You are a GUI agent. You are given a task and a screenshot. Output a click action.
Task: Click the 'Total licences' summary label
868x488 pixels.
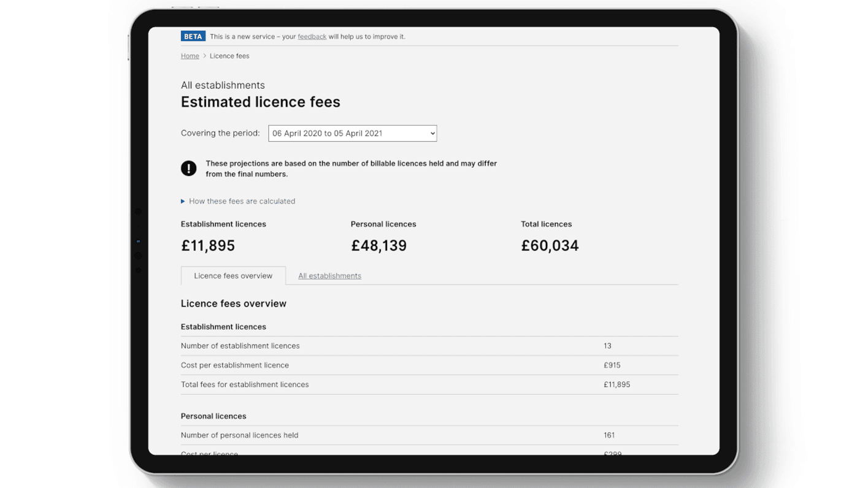(x=547, y=224)
